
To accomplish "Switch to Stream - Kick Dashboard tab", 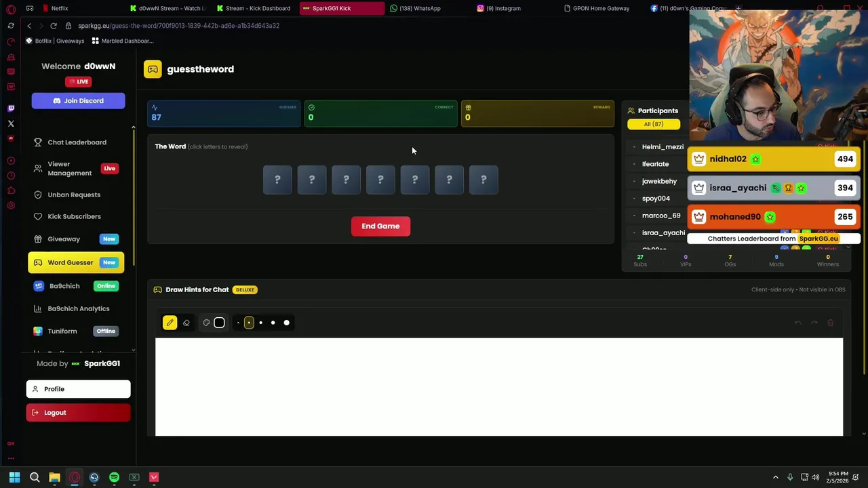I will [x=254, y=8].
